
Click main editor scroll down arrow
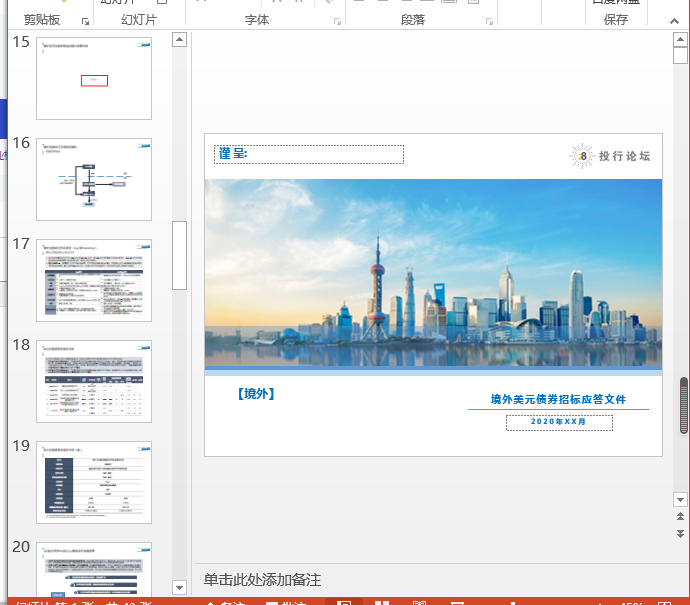click(680, 498)
